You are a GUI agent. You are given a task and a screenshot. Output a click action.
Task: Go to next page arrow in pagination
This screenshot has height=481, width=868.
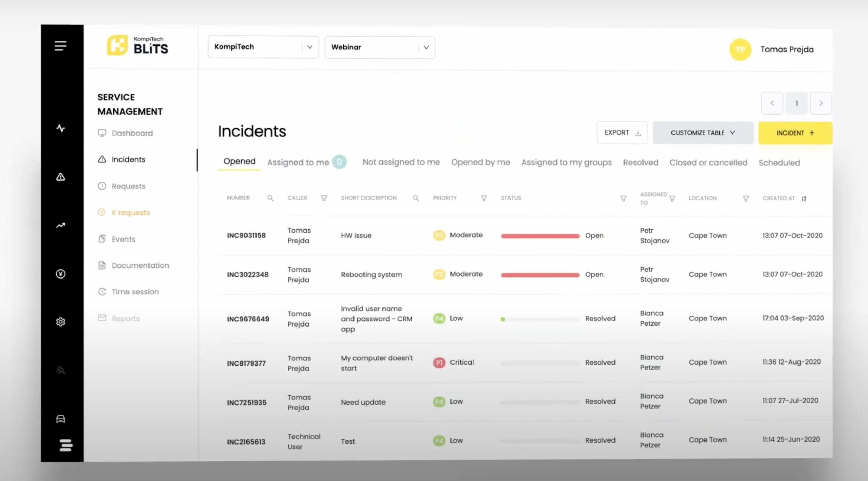click(821, 103)
